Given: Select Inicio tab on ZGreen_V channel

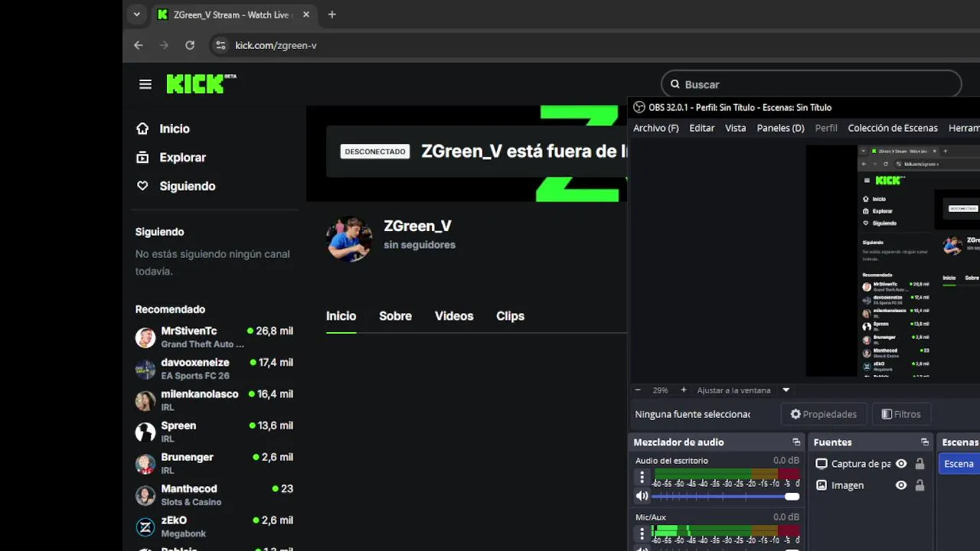Looking at the screenshot, I should [341, 316].
